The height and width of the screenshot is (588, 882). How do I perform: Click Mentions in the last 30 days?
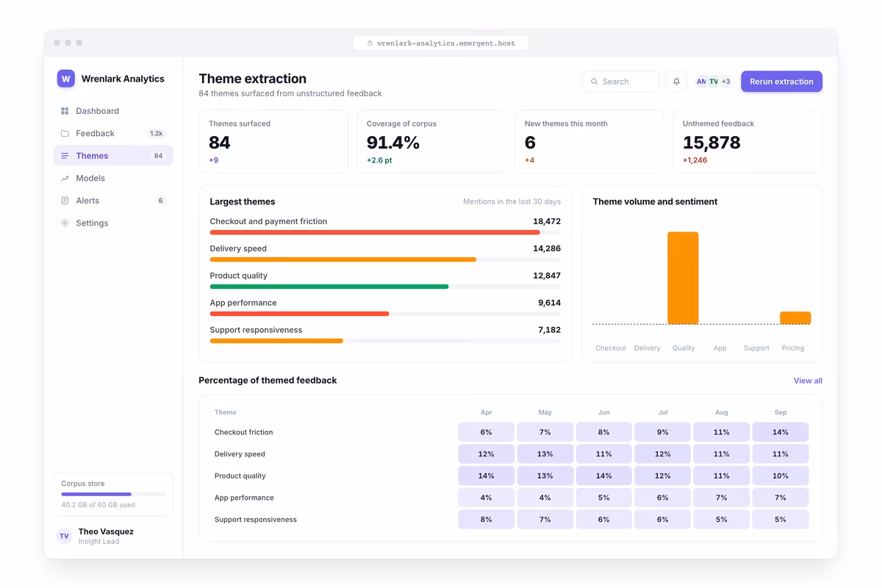(512, 201)
